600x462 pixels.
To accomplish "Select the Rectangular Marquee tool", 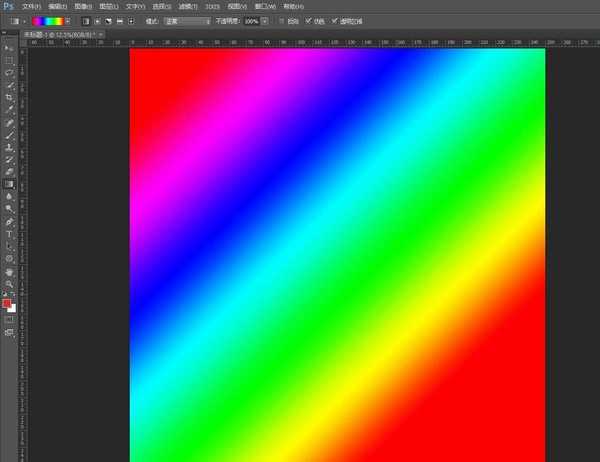I will [x=9, y=60].
